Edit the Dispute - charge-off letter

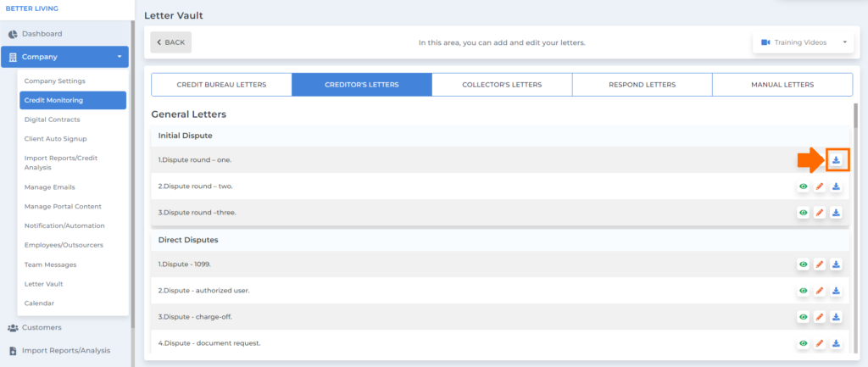(x=820, y=317)
